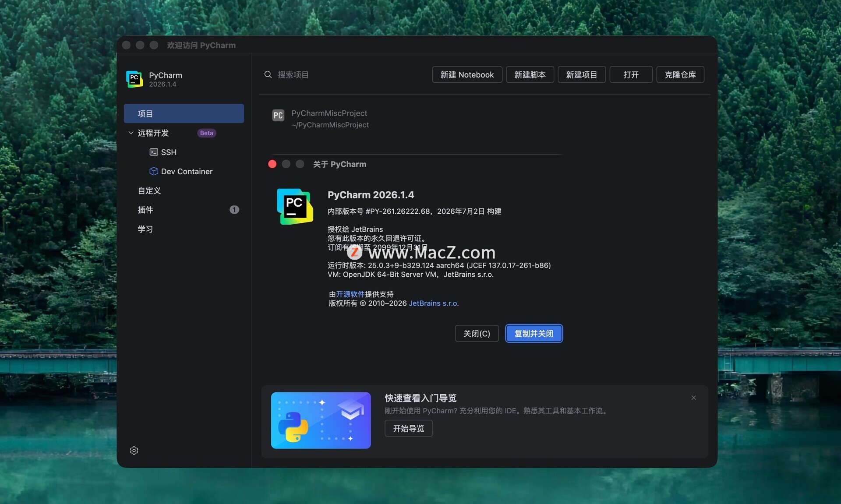Click the 新建脚本 button
Screen dimensions: 841x504
pos(530,74)
